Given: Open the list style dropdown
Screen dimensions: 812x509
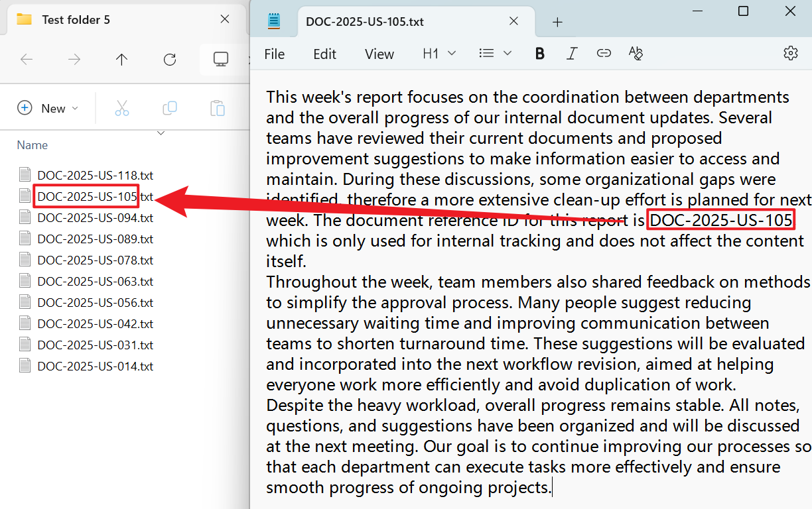Looking at the screenshot, I should 495,54.
